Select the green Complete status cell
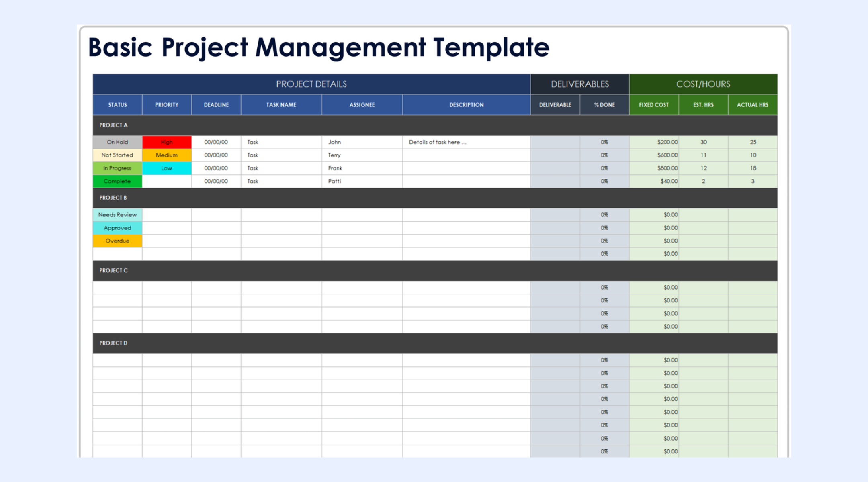Viewport: 868px width, 482px height. [117, 181]
